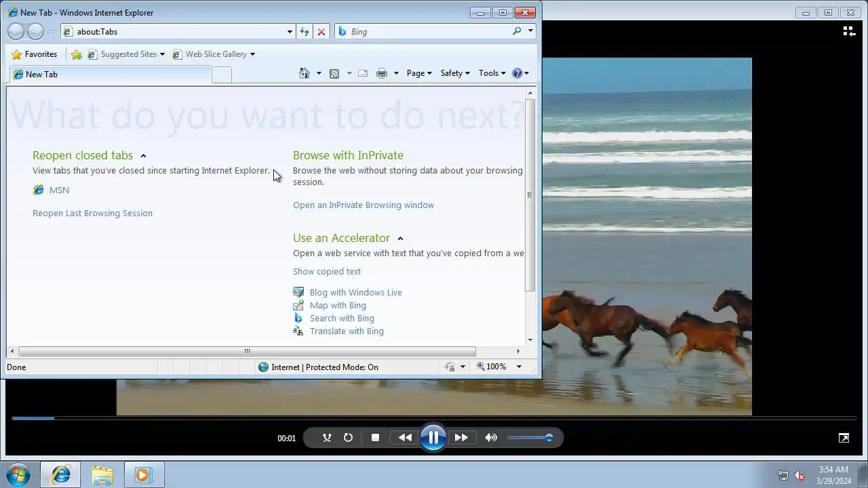
Task: Click Show copied text link
Action: click(327, 271)
